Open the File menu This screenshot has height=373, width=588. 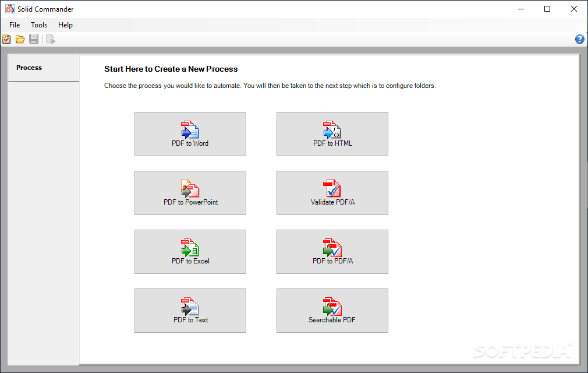point(15,24)
